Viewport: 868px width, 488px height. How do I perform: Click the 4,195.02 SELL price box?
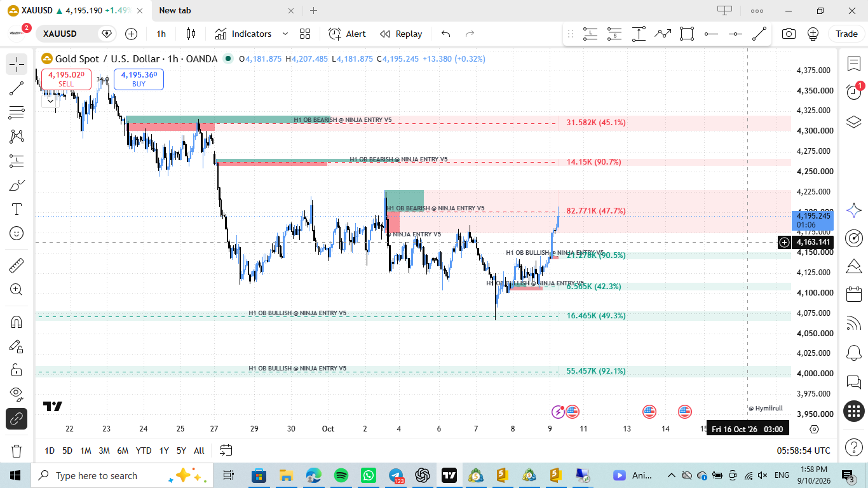pyautogui.click(x=66, y=79)
